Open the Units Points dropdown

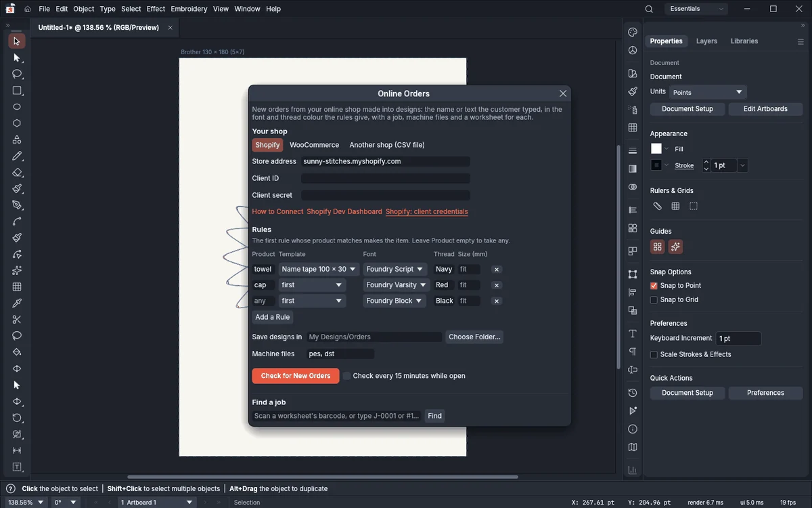pyautogui.click(x=708, y=92)
